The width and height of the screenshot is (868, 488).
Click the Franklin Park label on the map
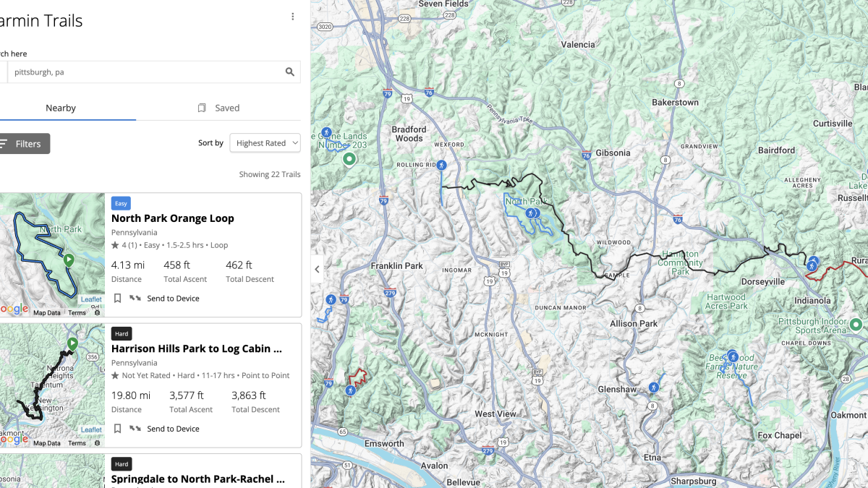pyautogui.click(x=397, y=266)
